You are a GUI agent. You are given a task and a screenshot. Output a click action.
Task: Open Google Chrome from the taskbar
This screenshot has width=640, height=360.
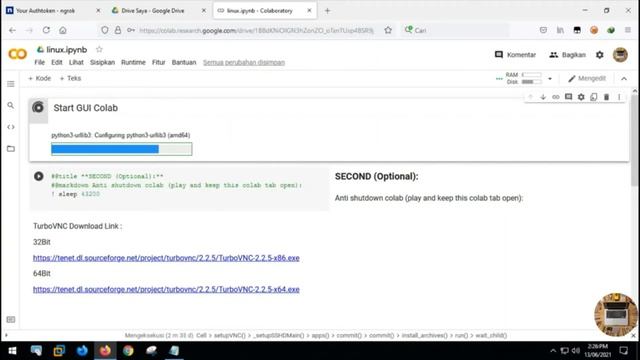tap(128, 351)
